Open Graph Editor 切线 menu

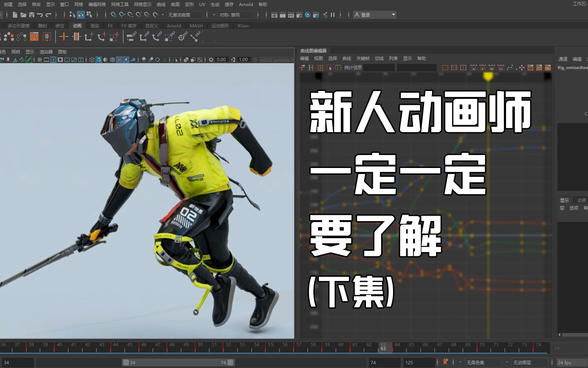point(379,58)
